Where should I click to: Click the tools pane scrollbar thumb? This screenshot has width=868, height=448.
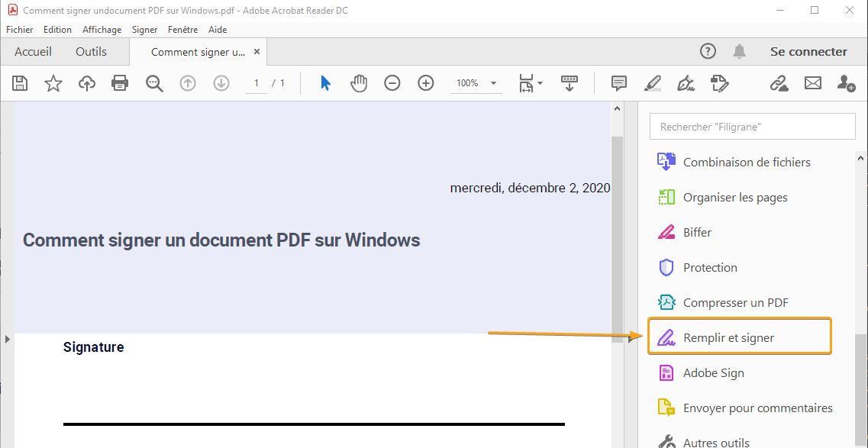click(x=862, y=391)
